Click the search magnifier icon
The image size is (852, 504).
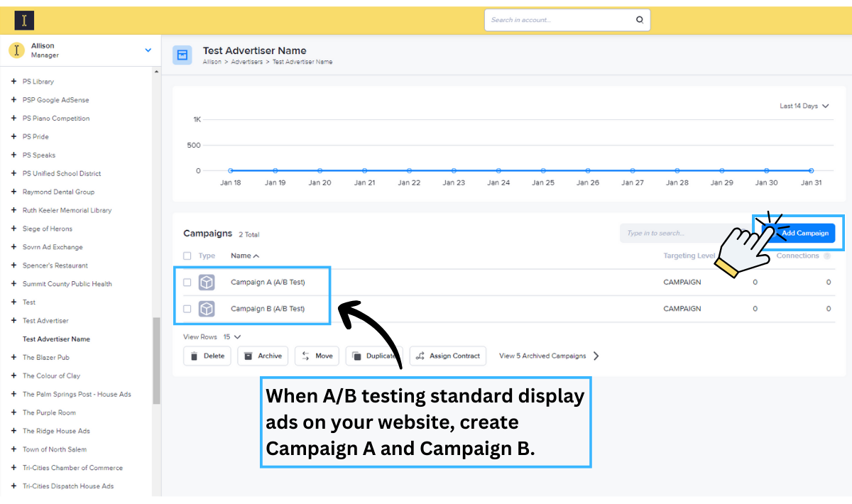[639, 20]
